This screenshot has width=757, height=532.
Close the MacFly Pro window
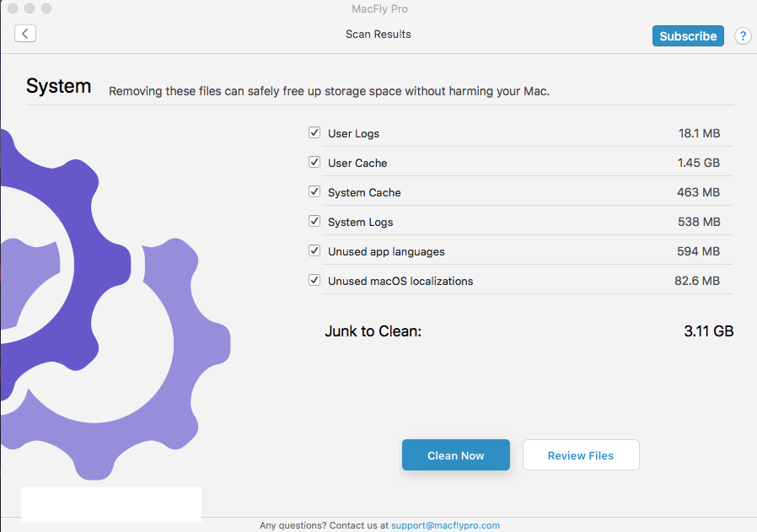tap(13, 8)
